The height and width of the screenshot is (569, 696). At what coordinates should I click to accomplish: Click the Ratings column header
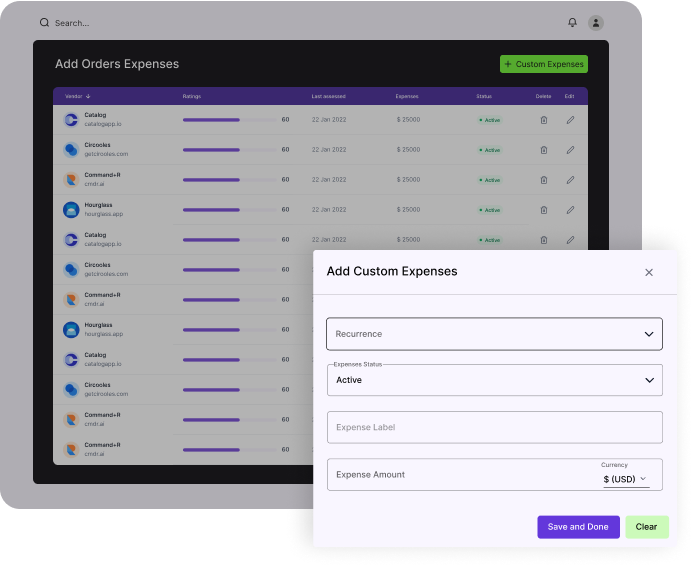pyautogui.click(x=192, y=96)
